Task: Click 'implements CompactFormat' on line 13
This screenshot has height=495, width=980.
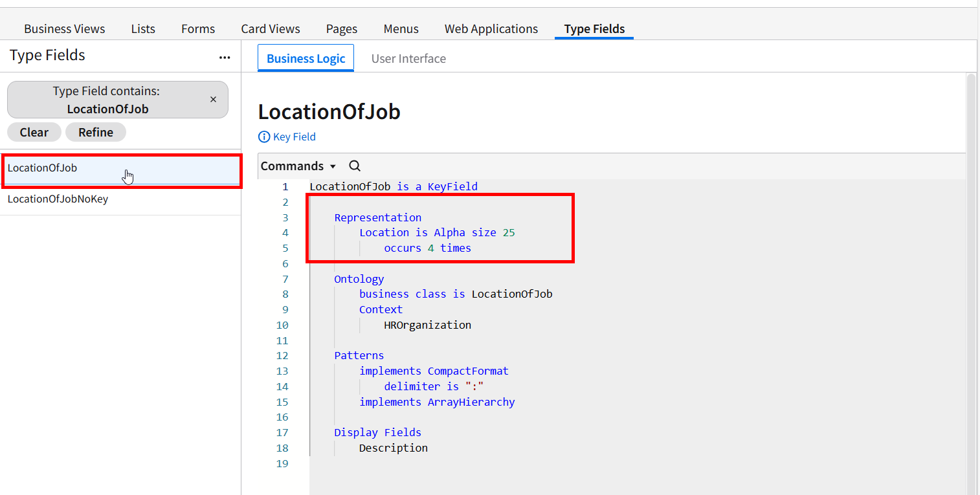Action: 434,371
